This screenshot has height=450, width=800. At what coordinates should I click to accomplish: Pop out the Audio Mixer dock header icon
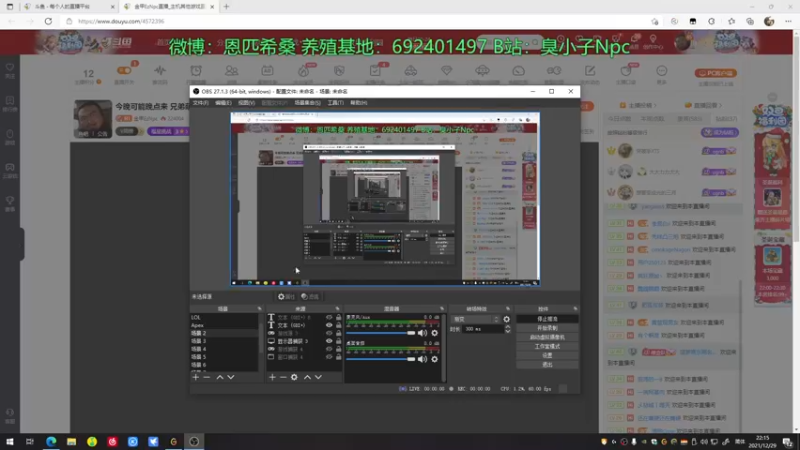[442, 309]
